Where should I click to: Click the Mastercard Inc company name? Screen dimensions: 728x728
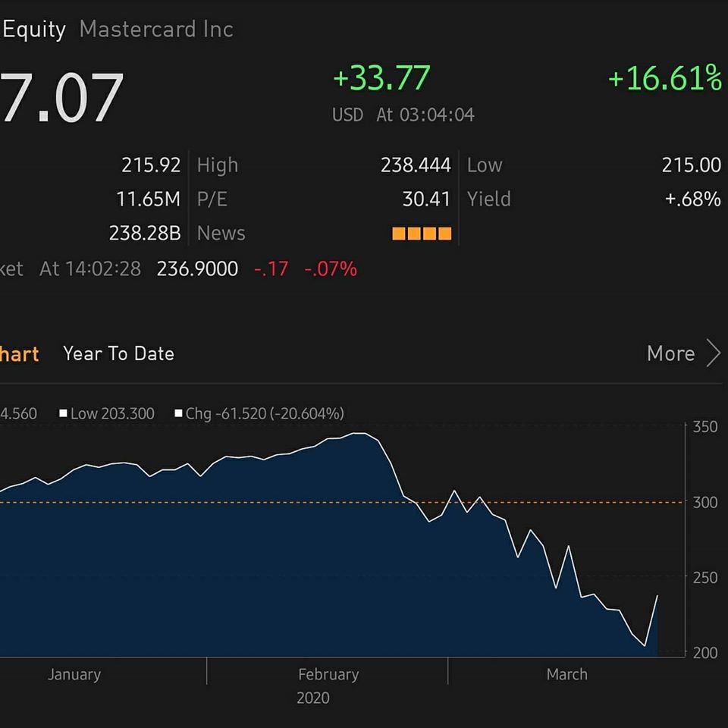point(156,30)
